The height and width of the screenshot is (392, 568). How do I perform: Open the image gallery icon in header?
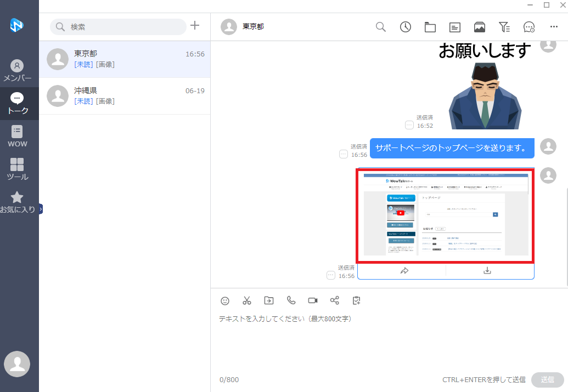pos(479,27)
